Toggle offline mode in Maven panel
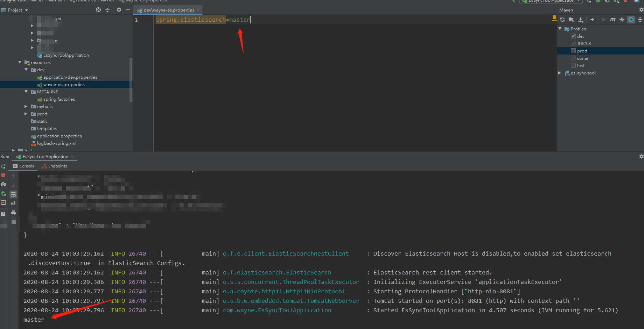 tap(631, 20)
